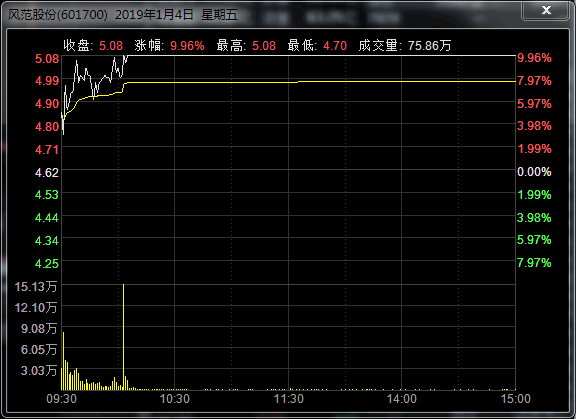
Task: Click the 0.00% percentage axis label
Action: click(534, 172)
